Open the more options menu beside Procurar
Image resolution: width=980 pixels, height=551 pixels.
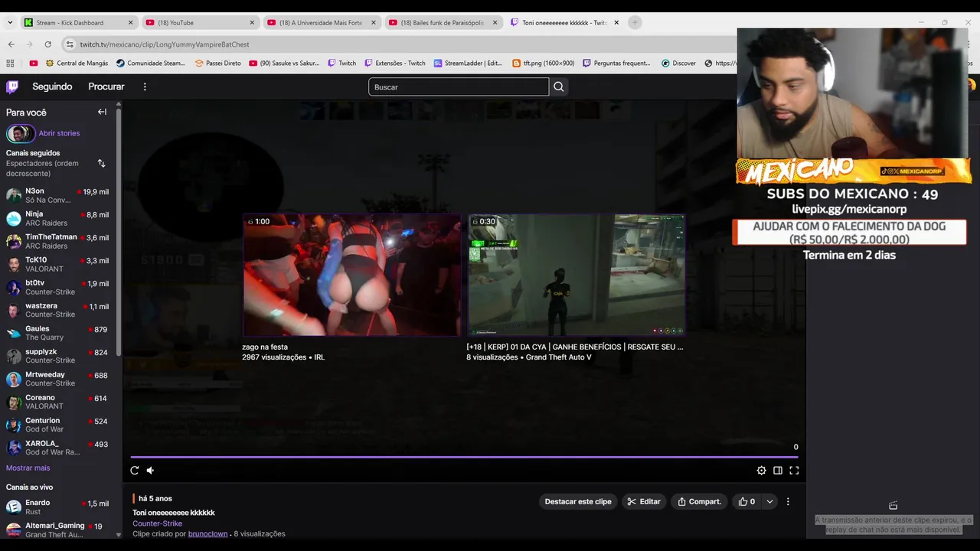(x=145, y=86)
